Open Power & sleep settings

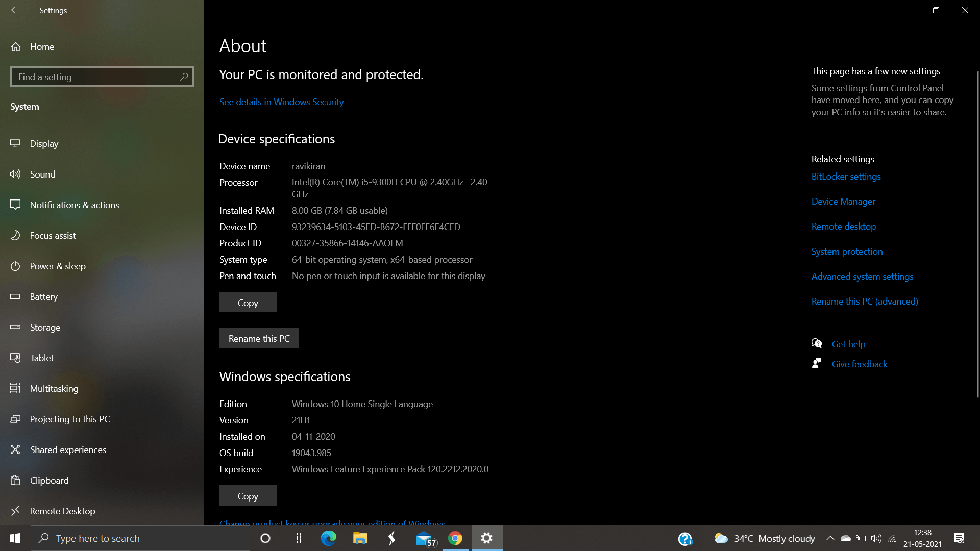[102, 266]
